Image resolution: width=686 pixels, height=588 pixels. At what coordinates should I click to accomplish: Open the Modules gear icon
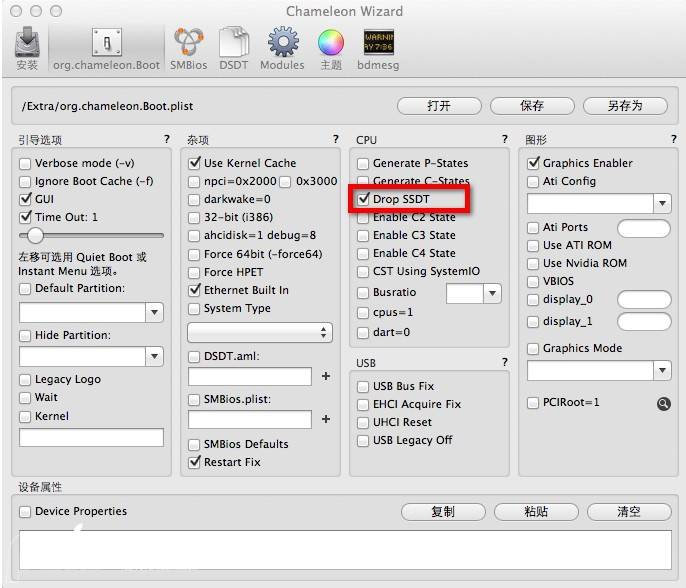tap(282, 47)
